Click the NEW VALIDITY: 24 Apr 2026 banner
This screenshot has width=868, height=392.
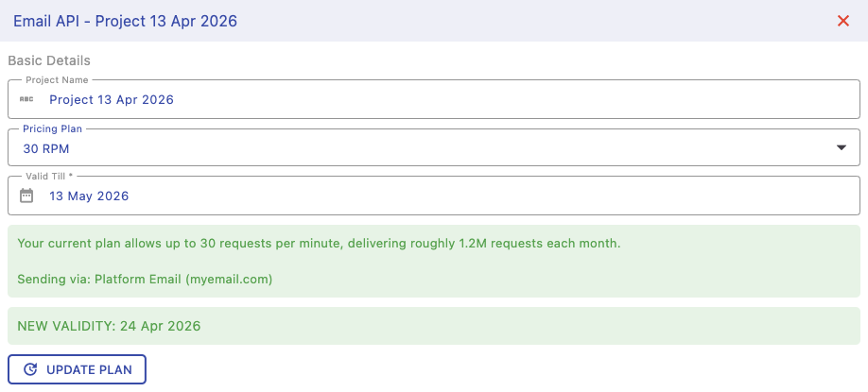(110, 326)
